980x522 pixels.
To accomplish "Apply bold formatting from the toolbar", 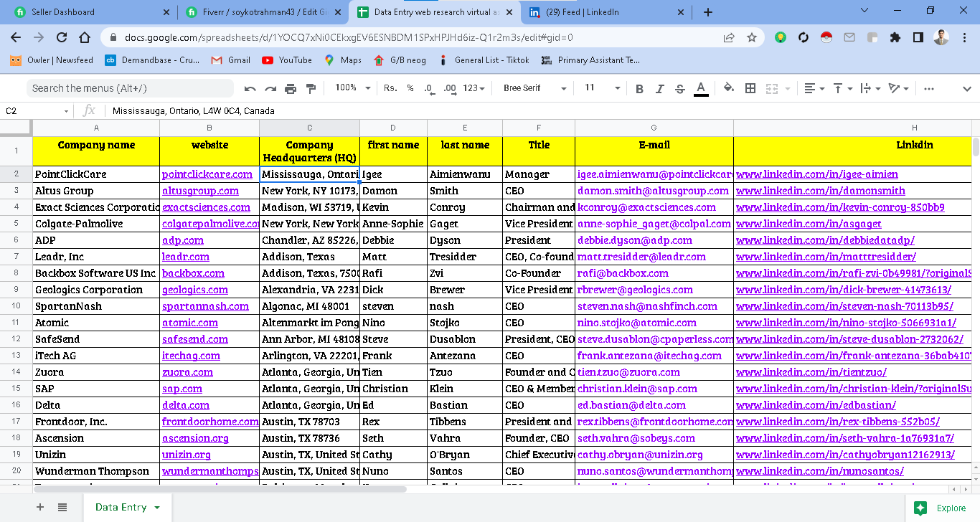I will tap(639, 87).
